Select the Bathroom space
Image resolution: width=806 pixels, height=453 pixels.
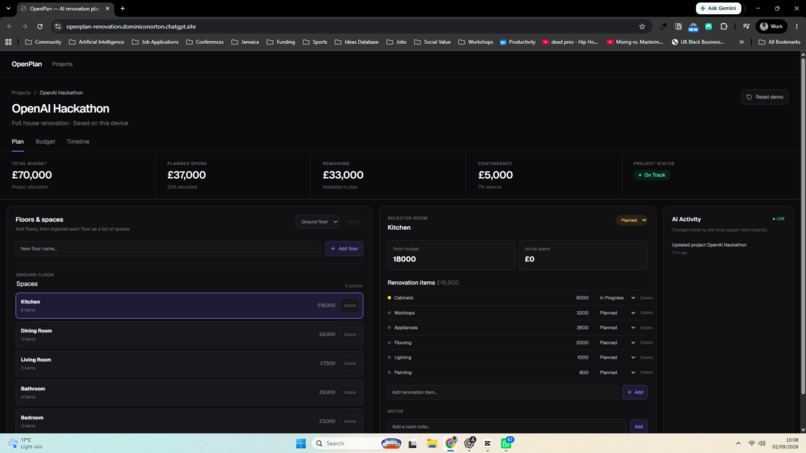189,392
